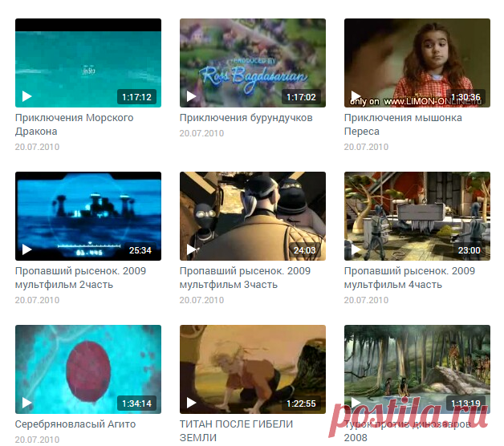Click date under Приключения бурундучков
The width and height of the screenshot is (504, 446).
pos(202,133)
